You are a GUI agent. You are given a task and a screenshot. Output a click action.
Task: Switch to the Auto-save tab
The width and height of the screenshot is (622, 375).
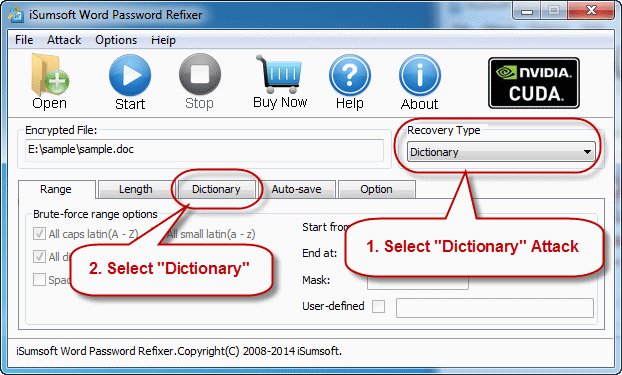click(x=296, y=189)
